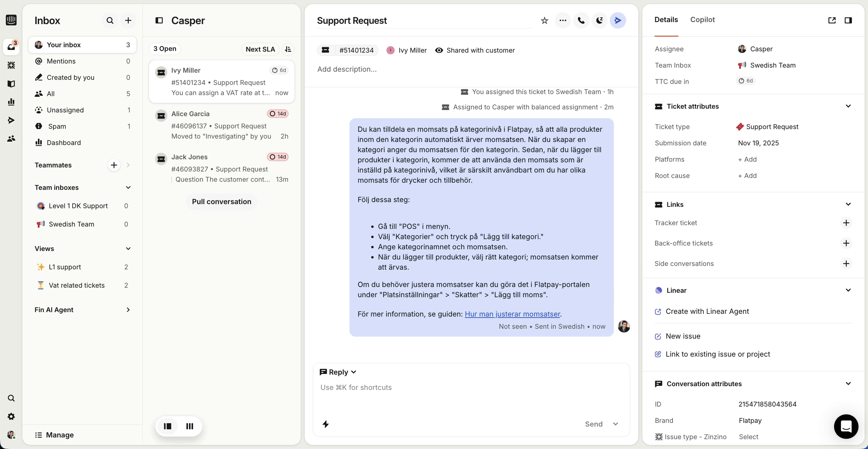Click the 'Pull conversation' button
This screenshot has width=868, height=449.
coord(221,201)
